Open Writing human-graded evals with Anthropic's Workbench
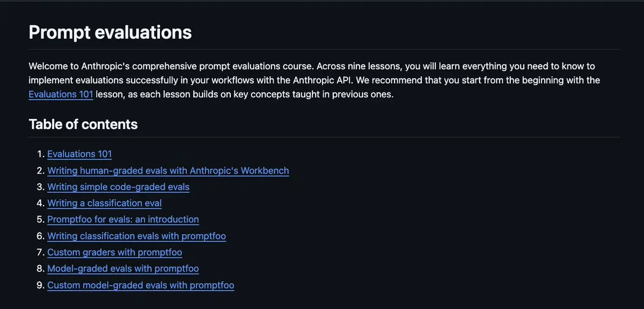 click(x=168, y=171)
